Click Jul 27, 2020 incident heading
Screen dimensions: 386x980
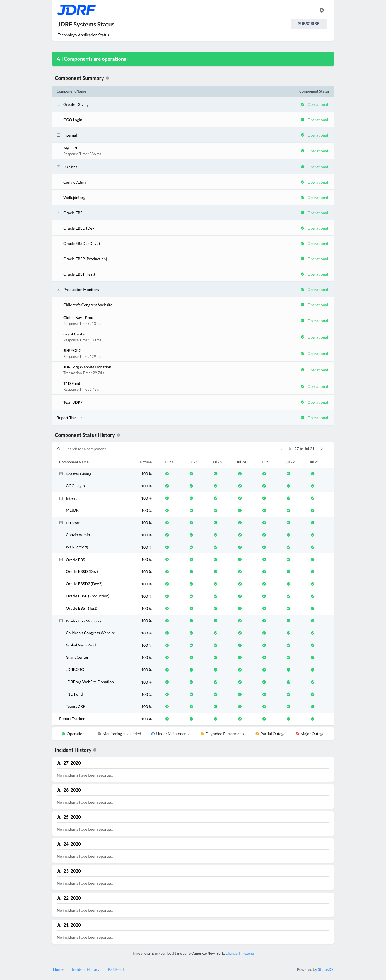(69, 763)
